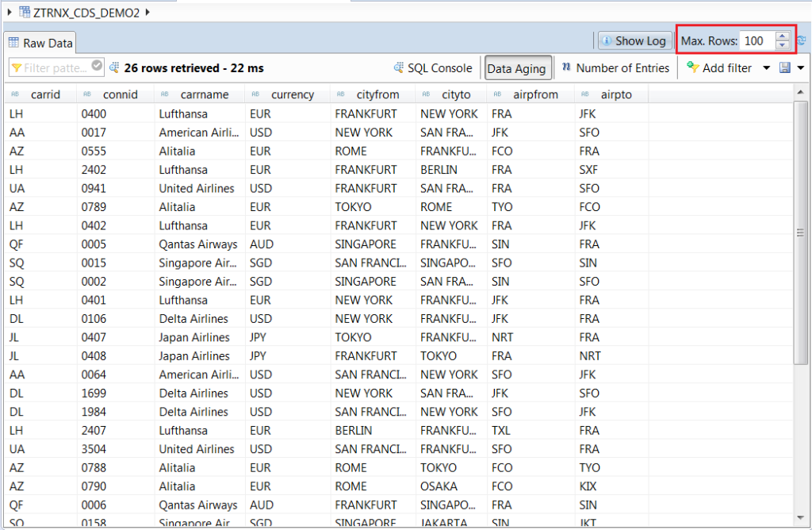Screen dimensions: 812x530
Task: Click the carrname column header
Action: [200, 94]
